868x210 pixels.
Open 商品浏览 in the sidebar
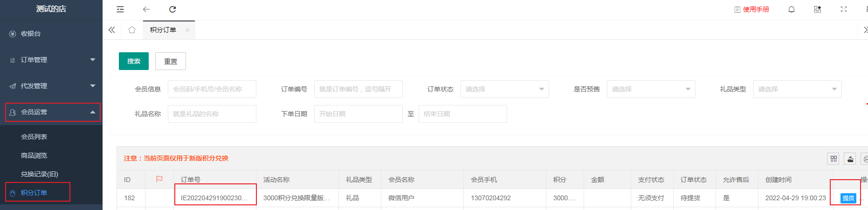click(34, 155)
